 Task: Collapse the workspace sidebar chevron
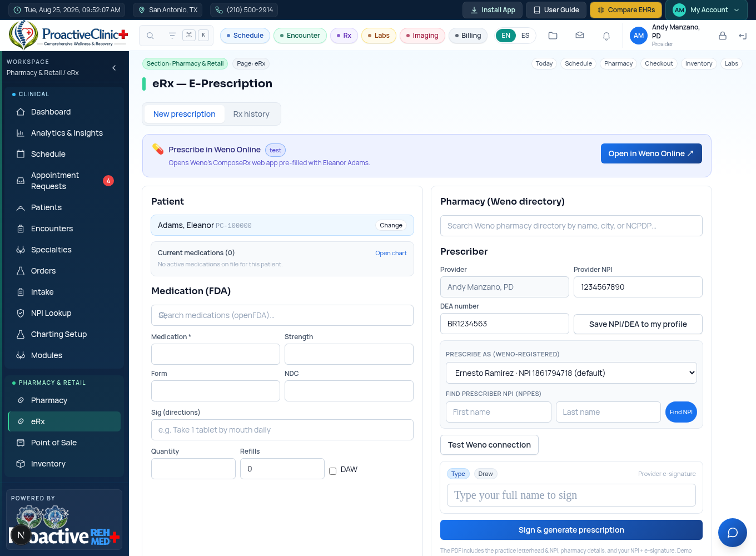tap(114, 68)
